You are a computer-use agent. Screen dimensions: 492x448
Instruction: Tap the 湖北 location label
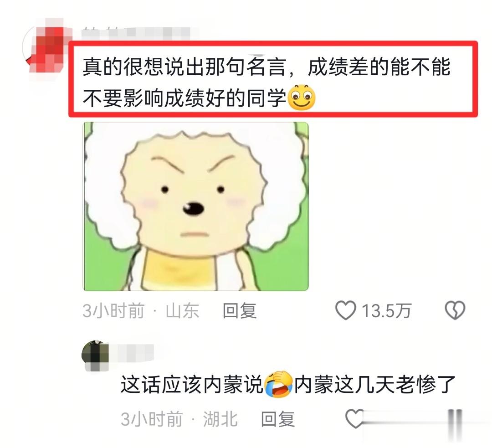(x=220, y=419)
